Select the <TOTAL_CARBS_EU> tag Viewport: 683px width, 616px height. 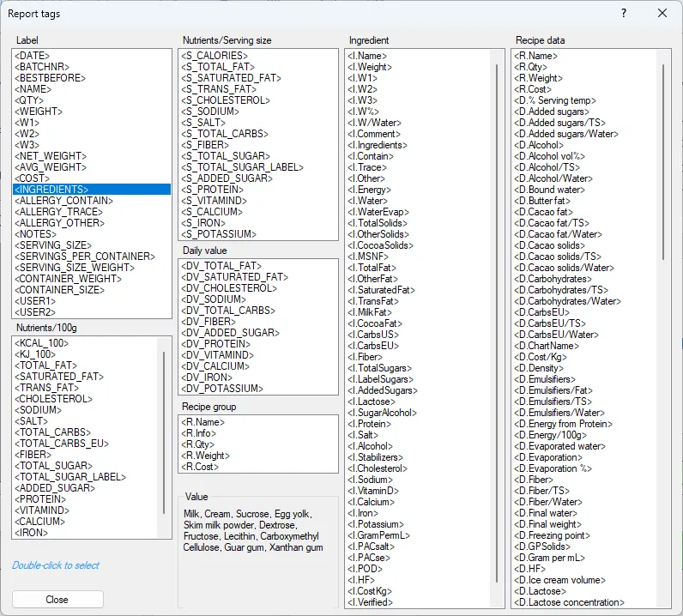click(x=62, y=444)
